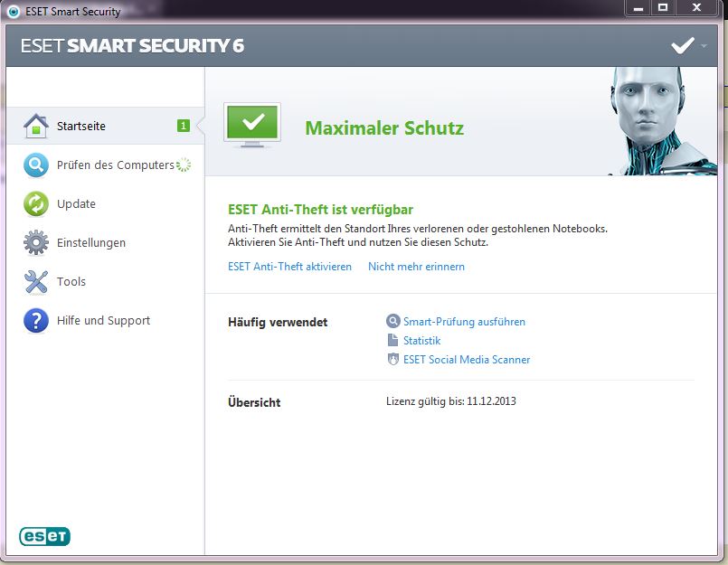The image size is (728, 565).
Task: Click the green notification badge on Startseite
Action: [183, 127]
